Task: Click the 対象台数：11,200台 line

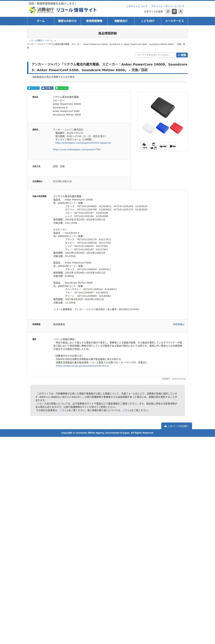Action: click(64, 303)
